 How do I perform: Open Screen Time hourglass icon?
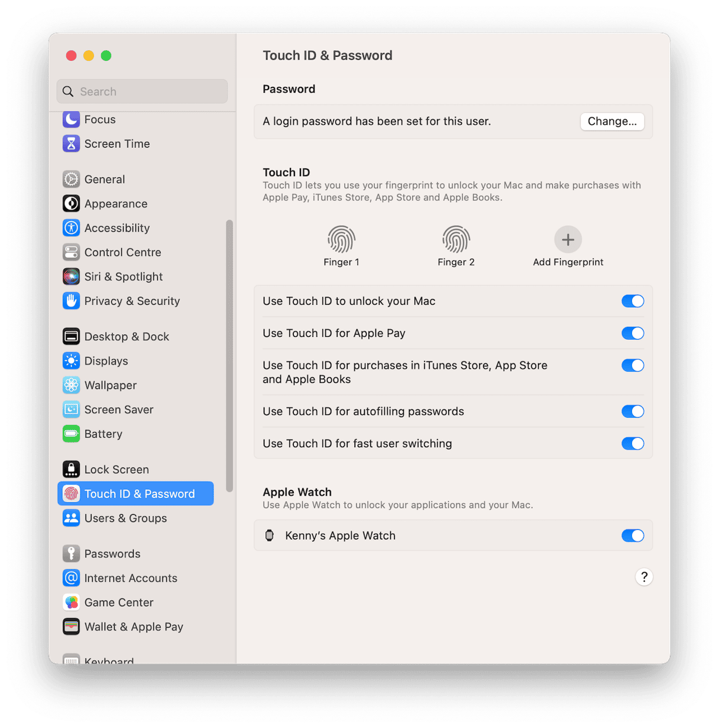click(71, 144)
